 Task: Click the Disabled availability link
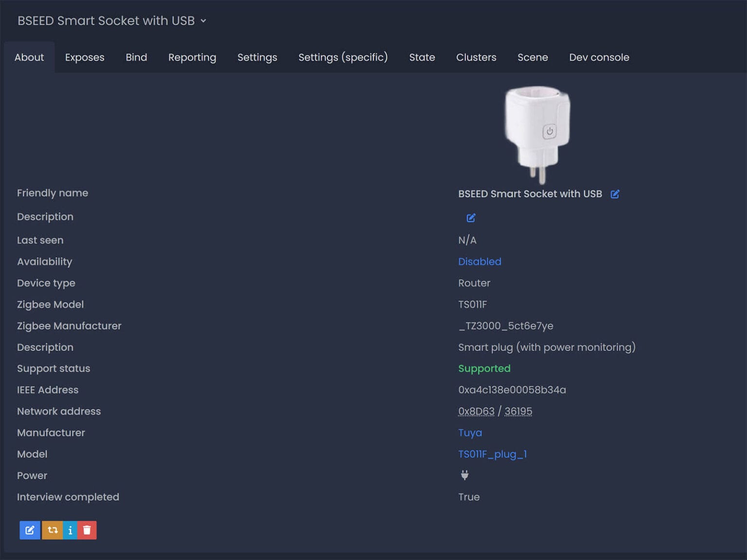(480, 262)
